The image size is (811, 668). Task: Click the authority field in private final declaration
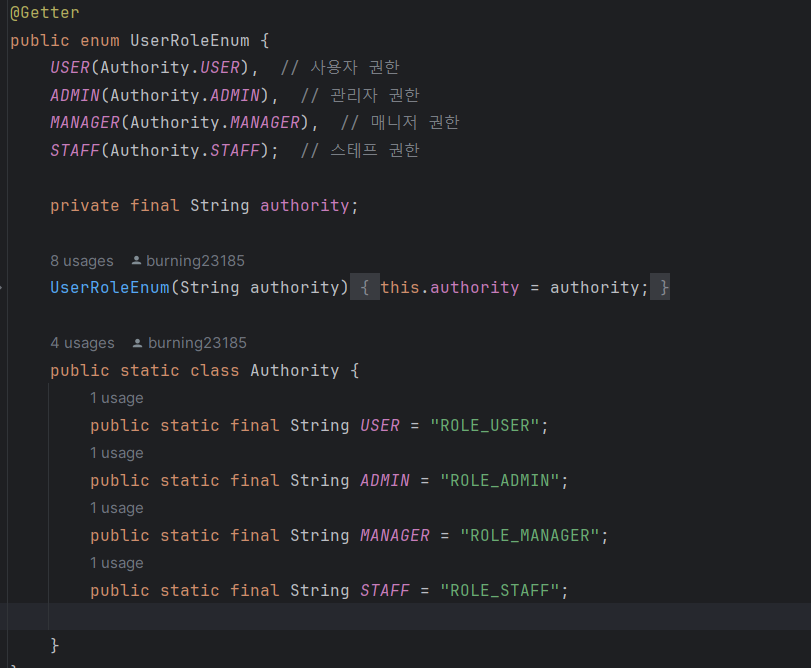click(305, 206)
